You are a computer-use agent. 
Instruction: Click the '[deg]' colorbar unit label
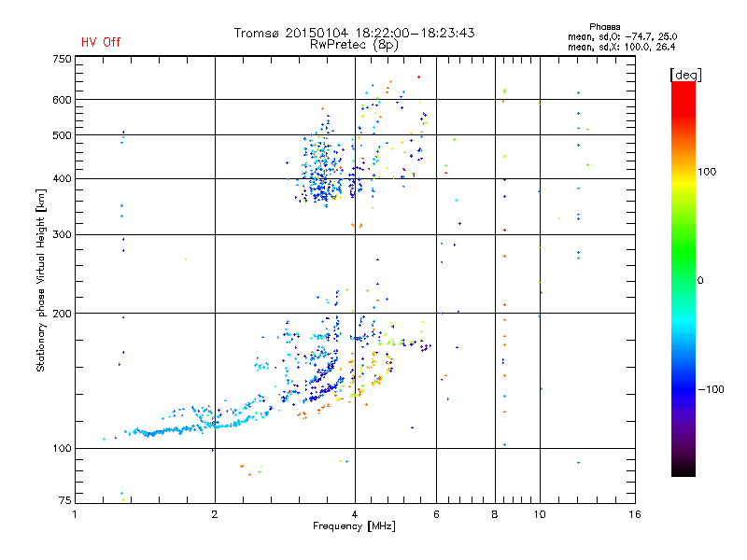click(685, 75)
